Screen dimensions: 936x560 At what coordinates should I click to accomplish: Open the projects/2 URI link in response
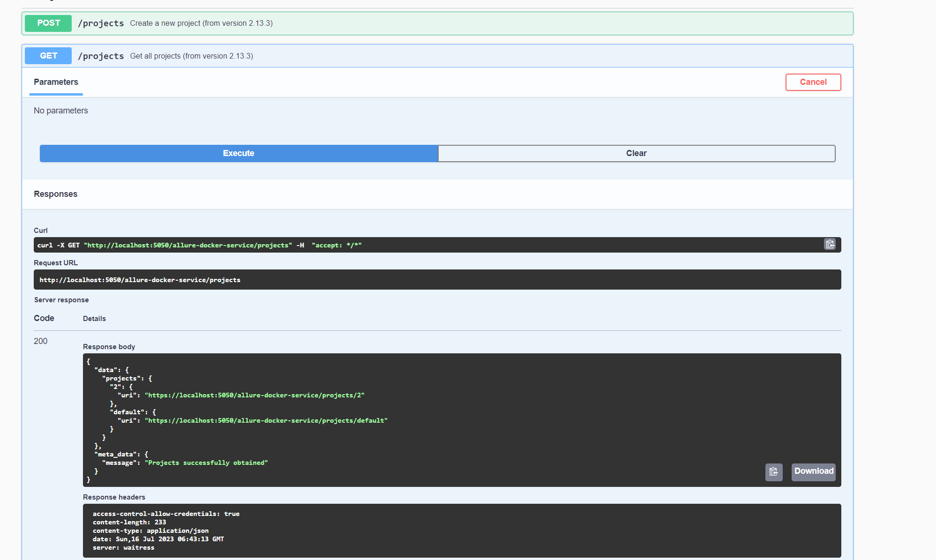tap(256, 395)
